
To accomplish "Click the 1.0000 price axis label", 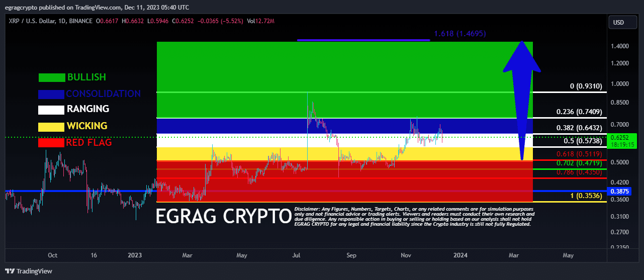I will (x=619, y=83).
